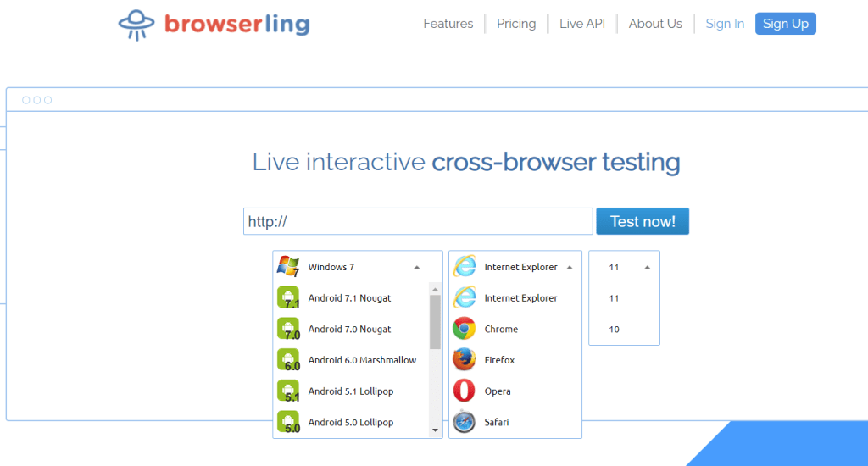Choose the Firefox icon in browser list
Viewport: 868px width, 466px height.
coord(464,360)
